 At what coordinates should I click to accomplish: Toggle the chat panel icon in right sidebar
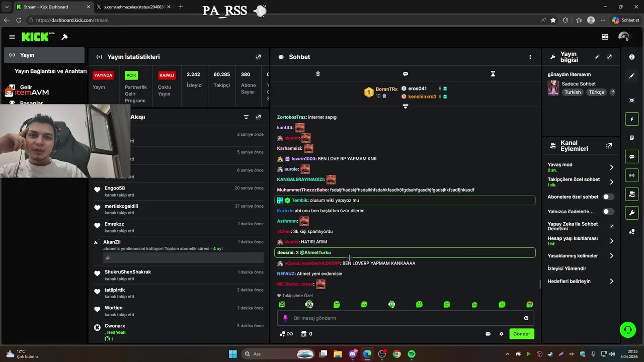point(632,157)
